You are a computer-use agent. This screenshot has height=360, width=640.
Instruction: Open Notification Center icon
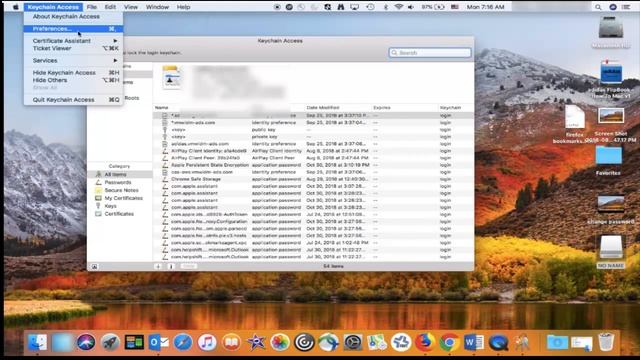tap(626, 7)
